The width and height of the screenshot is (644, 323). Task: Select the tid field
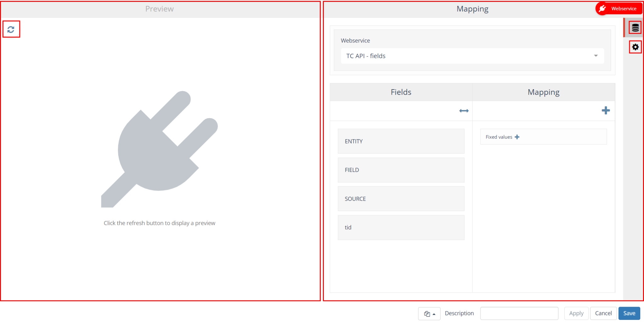401,227
